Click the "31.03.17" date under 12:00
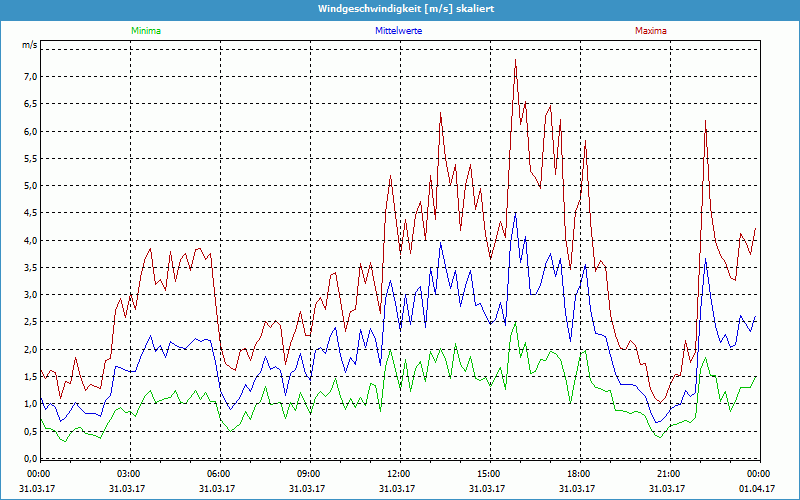 tap(397, 488)
